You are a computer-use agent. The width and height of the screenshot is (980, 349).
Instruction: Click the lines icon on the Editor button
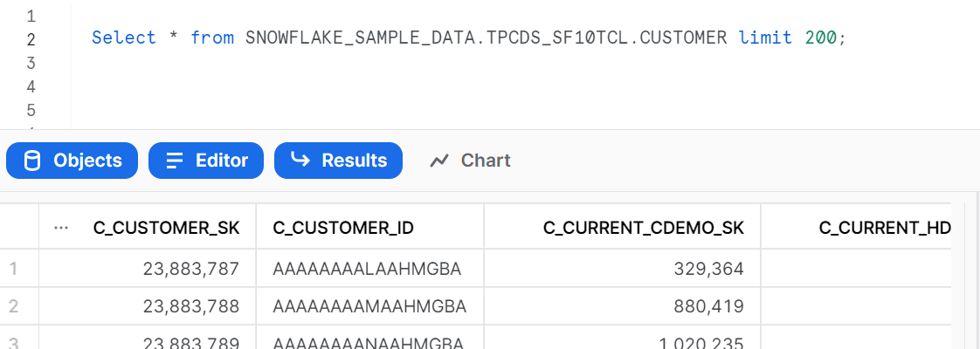coord(175,161)
